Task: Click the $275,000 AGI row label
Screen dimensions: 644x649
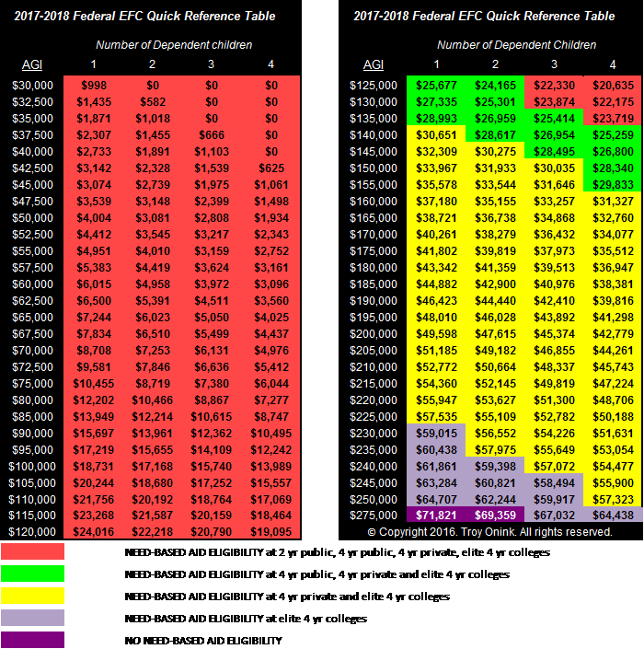Action: coord(374,516)
